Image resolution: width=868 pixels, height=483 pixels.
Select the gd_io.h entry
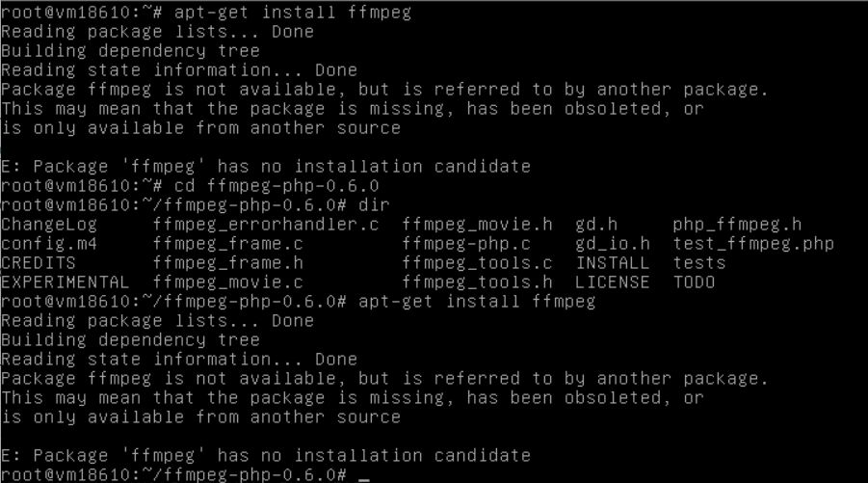coord(613,244)
